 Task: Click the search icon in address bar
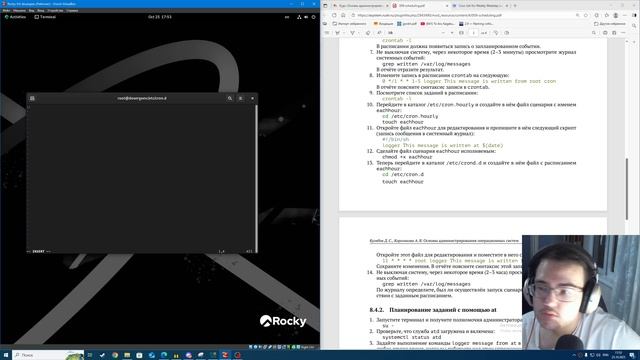(x=578, y=15)
